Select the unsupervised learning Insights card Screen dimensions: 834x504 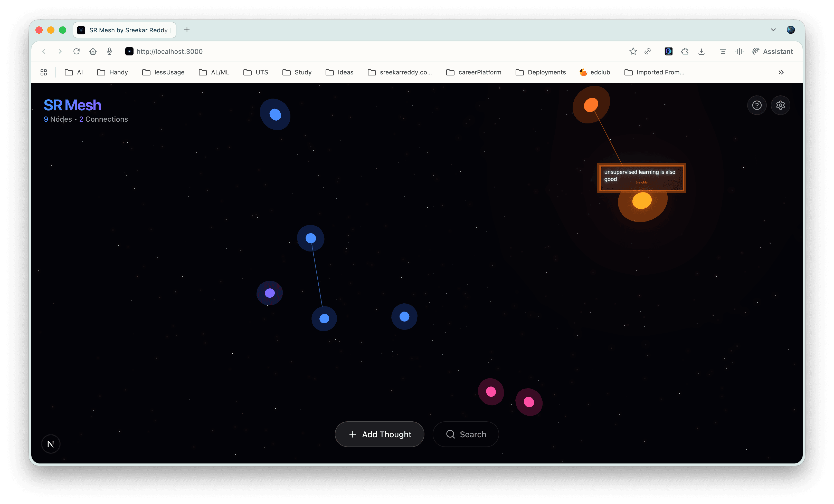tap(641, 177)
